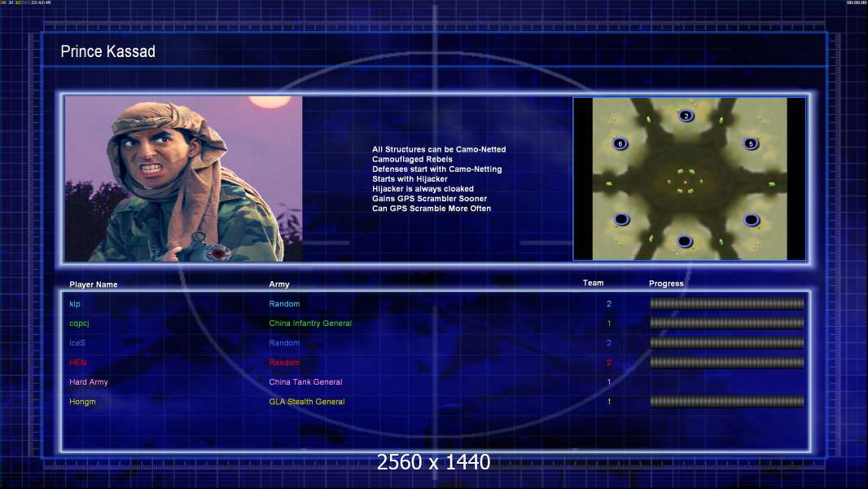
Task: Select player name 'cqpcj'
Action: click(x=79, y=324)
